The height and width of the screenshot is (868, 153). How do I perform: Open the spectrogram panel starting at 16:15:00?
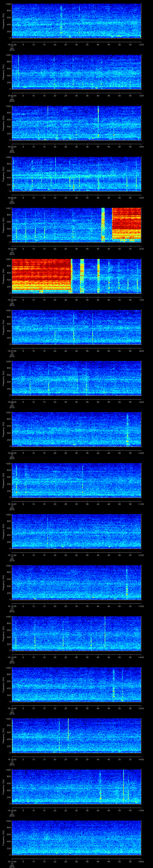tap(76, 736)
